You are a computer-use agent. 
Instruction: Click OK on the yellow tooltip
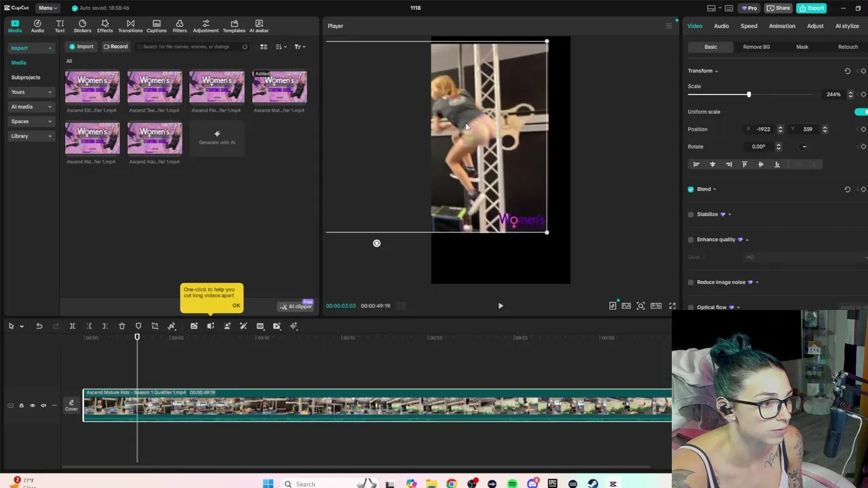(236, 306)
